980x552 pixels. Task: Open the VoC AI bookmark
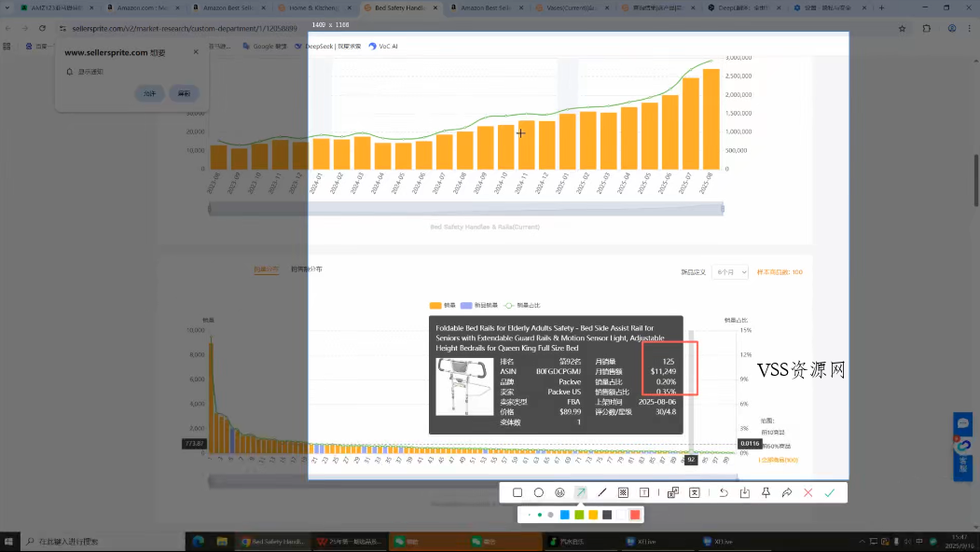point(383,46)
